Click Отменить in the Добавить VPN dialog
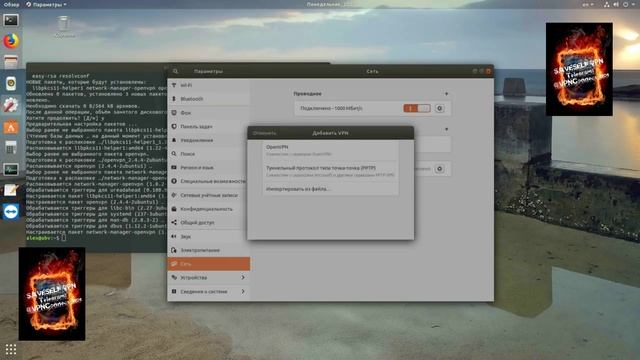This screenshot has width=640, height=360. [x=264, y=133]
